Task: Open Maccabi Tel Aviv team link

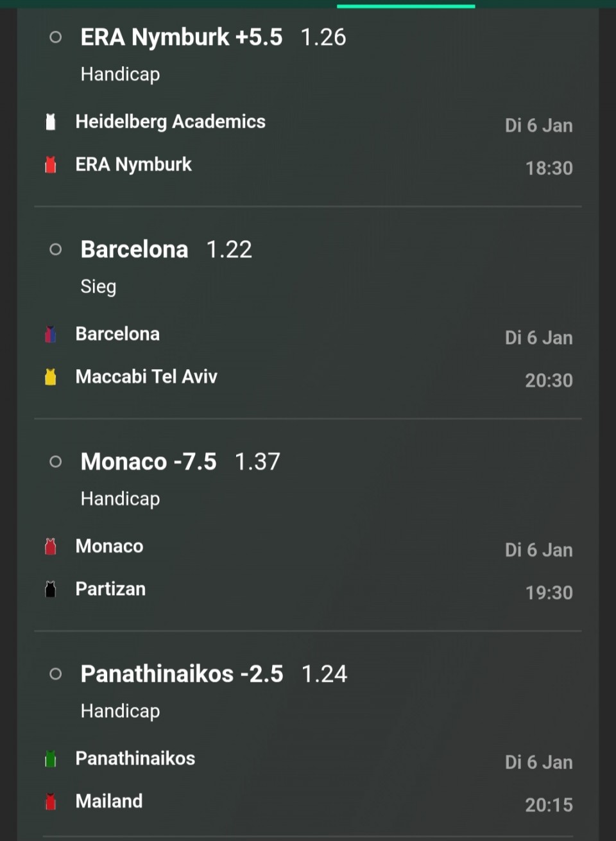Action: [146, 377]
